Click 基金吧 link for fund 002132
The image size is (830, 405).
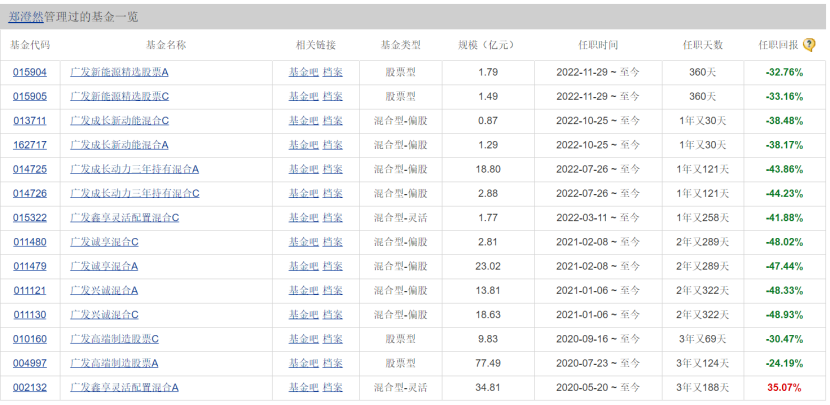301,387
